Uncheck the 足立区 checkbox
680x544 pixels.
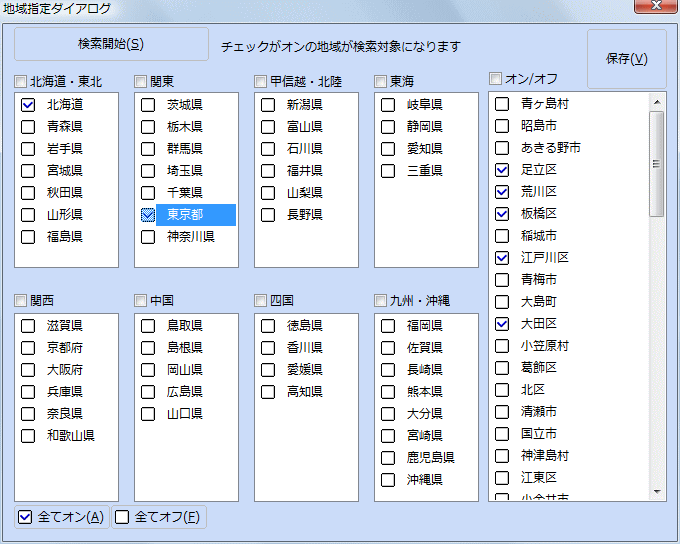502,170
